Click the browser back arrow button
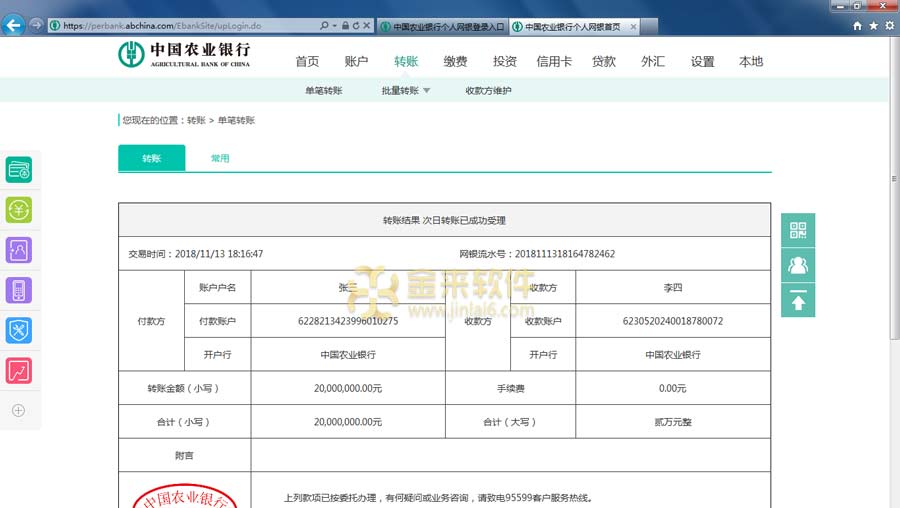This screenshot has width=900, height=508. [x=13, y=25]
